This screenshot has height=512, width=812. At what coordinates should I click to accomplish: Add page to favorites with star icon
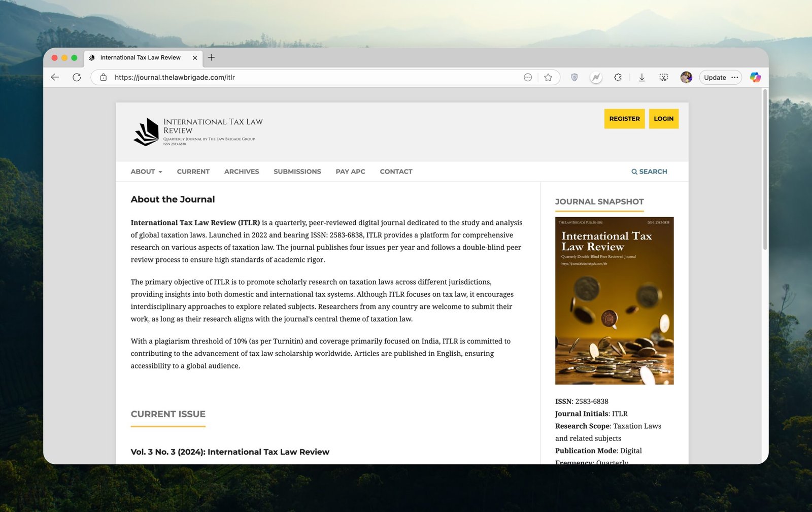pyautogui.click(x=548, y=77)
